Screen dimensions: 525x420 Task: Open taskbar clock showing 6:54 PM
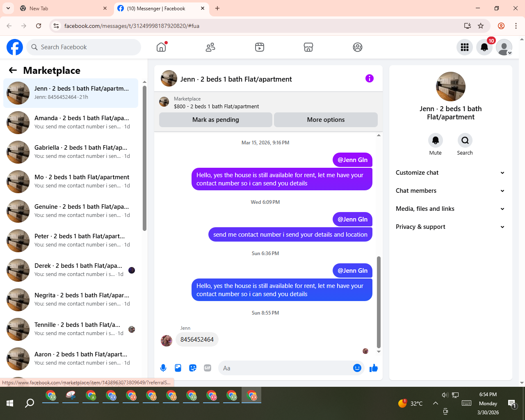tap(488, 404)
